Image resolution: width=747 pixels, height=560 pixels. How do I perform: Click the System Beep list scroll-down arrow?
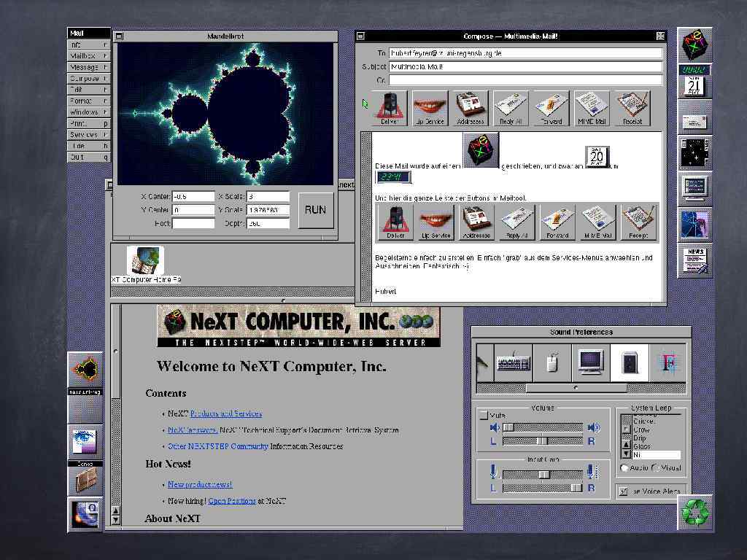(627, 454)
